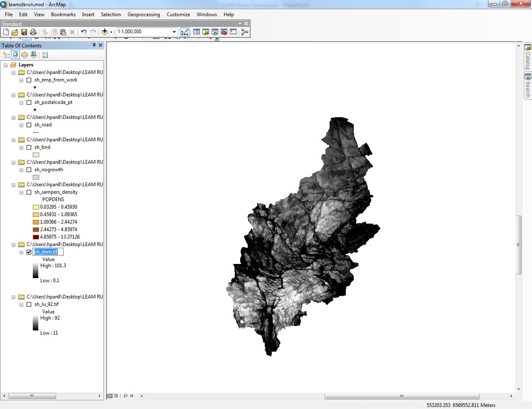Image resolution: width=532 pixels, height=409 pixels.
Task: Click the TOC horizontal scrollbar thumb
Action: (x=32, y=396)
